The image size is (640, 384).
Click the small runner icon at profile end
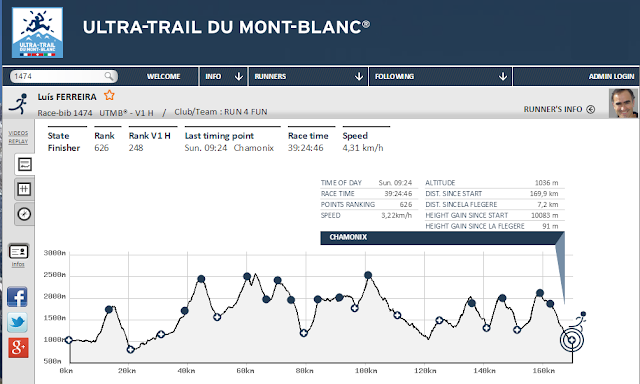pyautogui.click(x=580, y=320)
